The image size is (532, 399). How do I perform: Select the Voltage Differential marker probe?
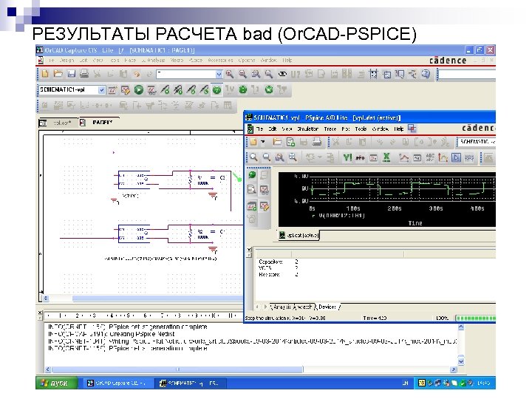(178, 90)
